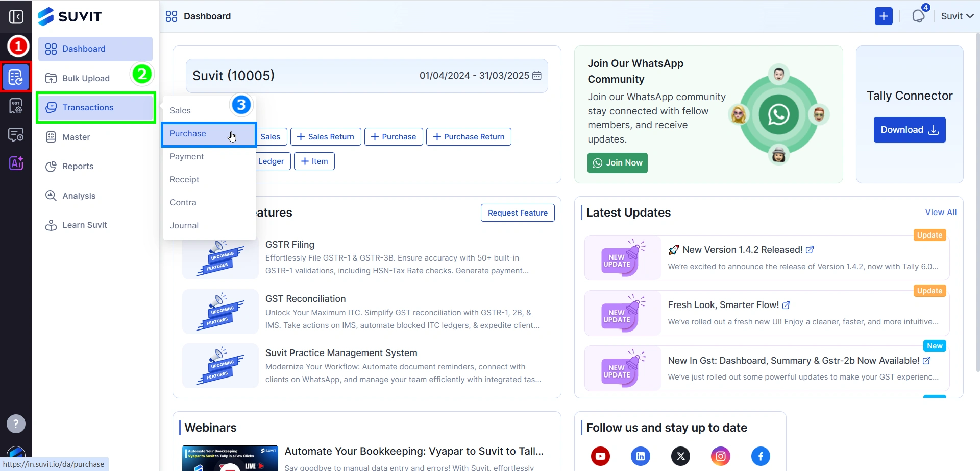The width and height of the screenshot is (980, 471).
Task: Choose Purchase from the Transactions submenu
Action: tap(209, 134)
